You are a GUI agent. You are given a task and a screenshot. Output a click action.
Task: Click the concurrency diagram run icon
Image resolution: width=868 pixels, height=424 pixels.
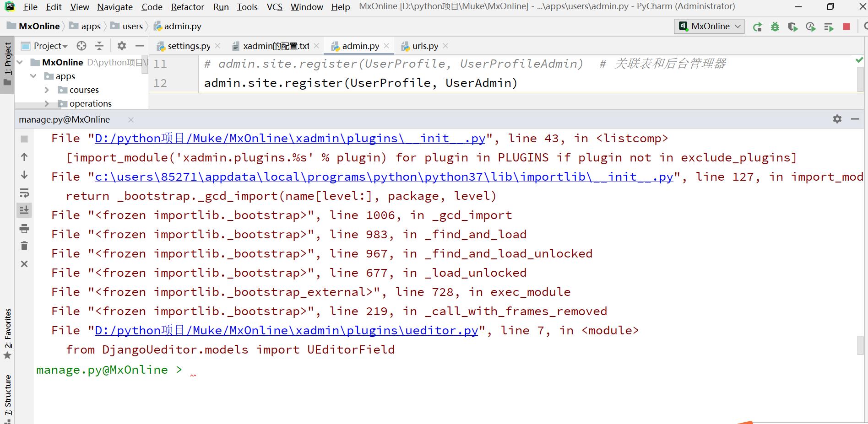(x=829, y=27)
